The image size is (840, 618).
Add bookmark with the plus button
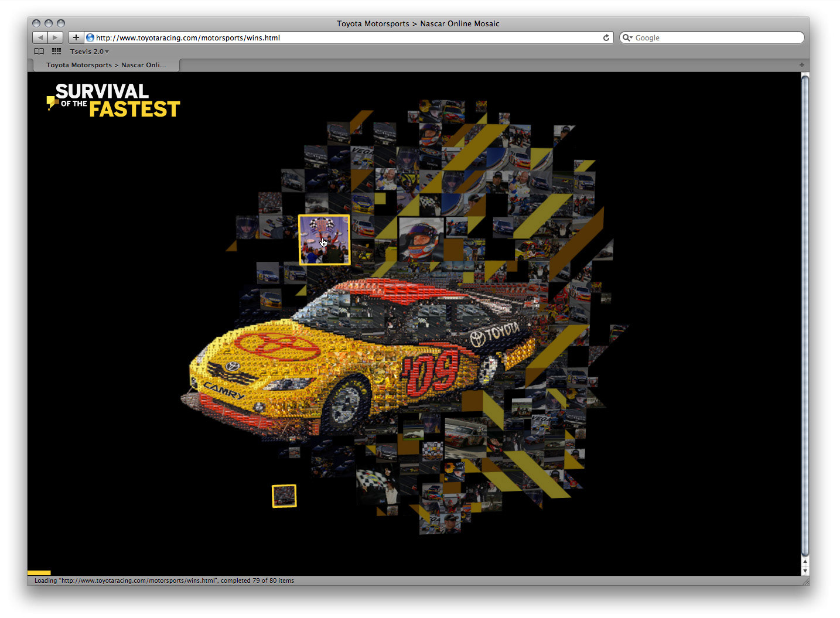click(x=76, y=37)
